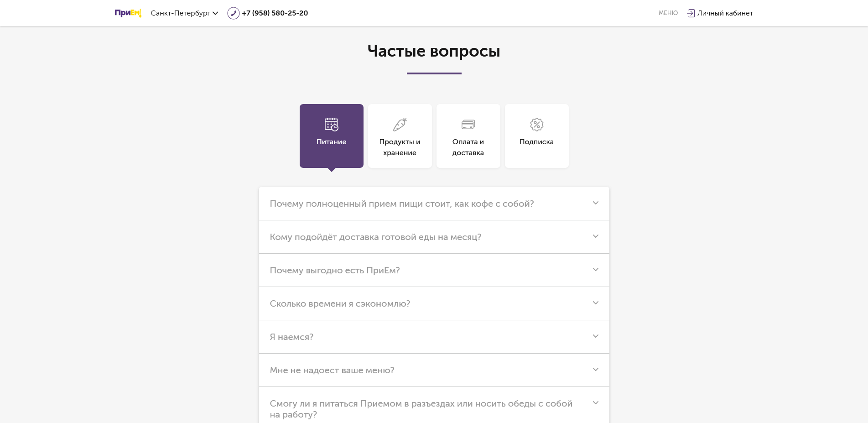Expand the question Я наемся?
The height and width of the screenshot is (423, 868).
coord(434,337)
